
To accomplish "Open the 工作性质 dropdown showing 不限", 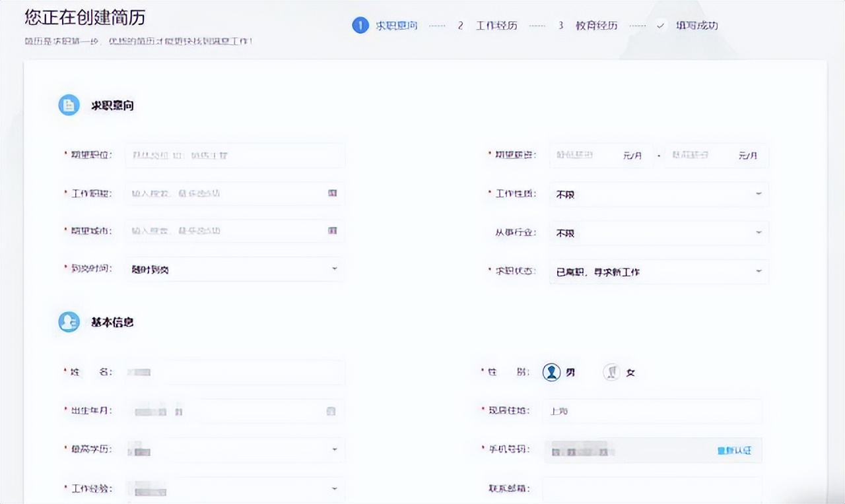I will point(658,194).
